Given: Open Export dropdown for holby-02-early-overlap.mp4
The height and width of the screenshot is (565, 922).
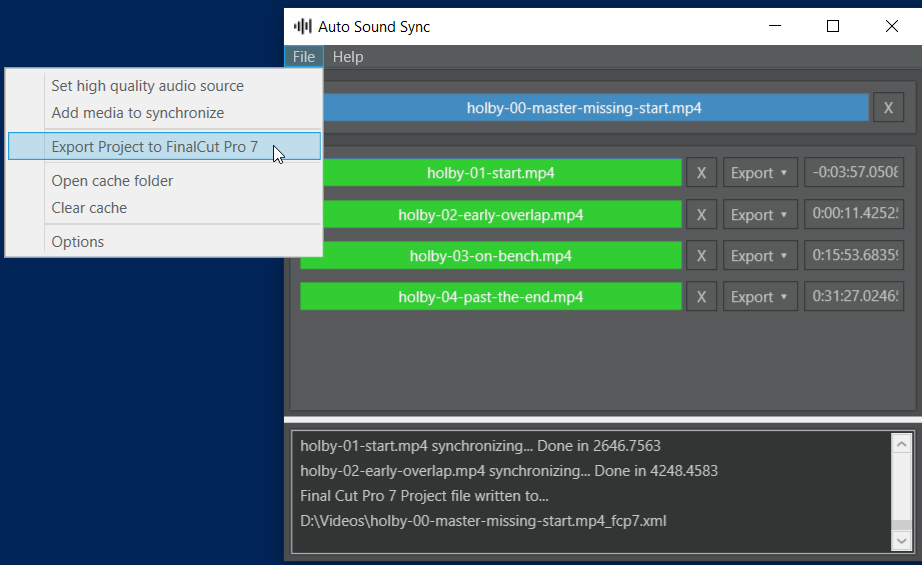Looking at the screenshot, I should [760, 215].
